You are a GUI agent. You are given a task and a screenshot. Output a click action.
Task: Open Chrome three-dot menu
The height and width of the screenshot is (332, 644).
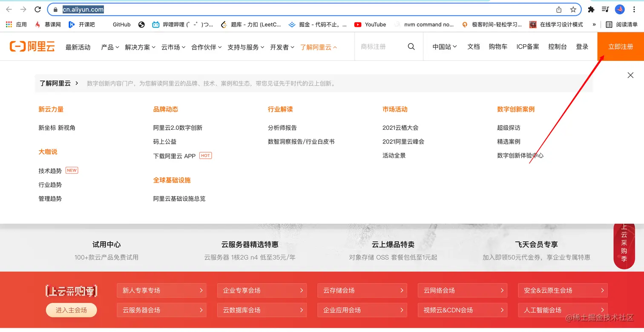tap(634, 9)
